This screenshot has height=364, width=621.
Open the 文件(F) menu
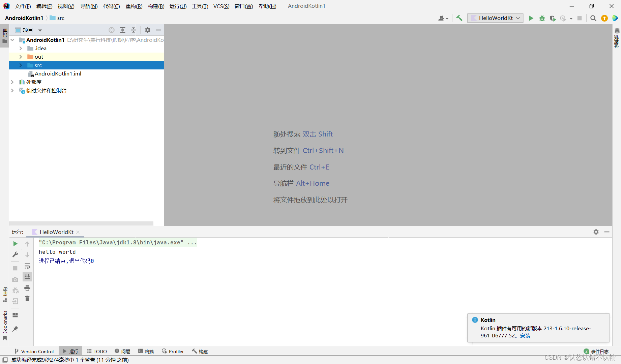pos(23,6)
